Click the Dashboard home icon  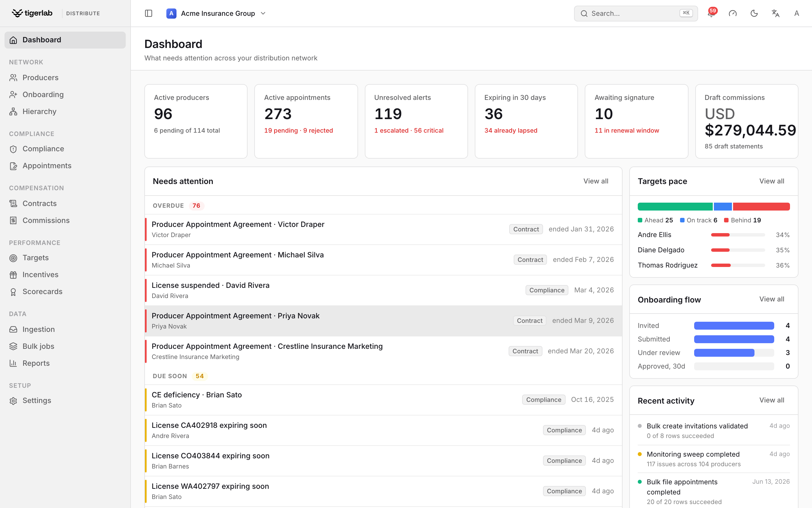coord(14,40)
